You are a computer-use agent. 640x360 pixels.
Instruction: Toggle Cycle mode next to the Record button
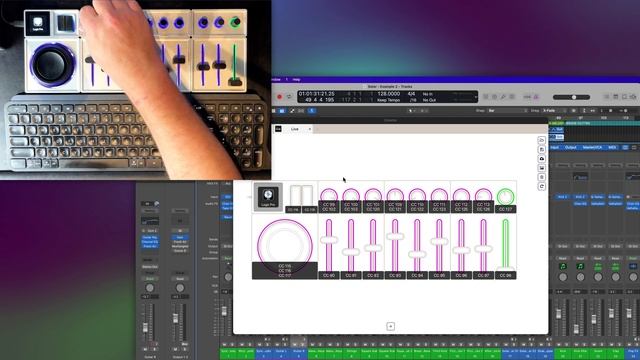[289, 97]
